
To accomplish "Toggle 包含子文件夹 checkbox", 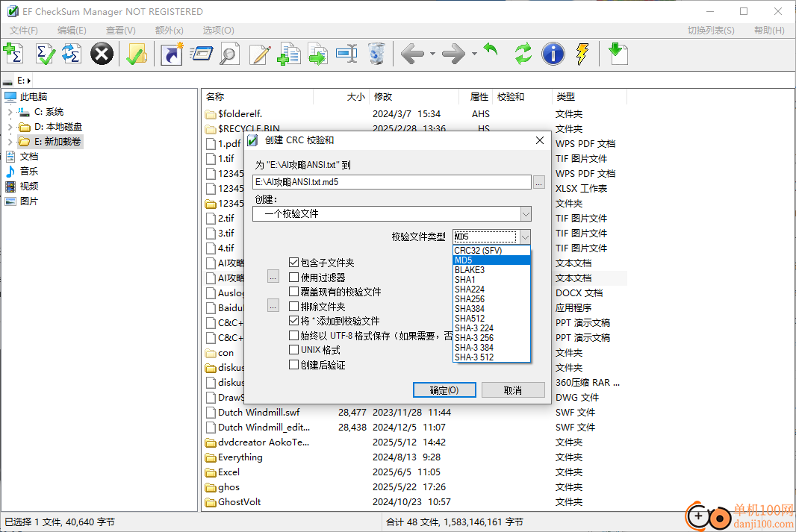I will coord(293,262).
